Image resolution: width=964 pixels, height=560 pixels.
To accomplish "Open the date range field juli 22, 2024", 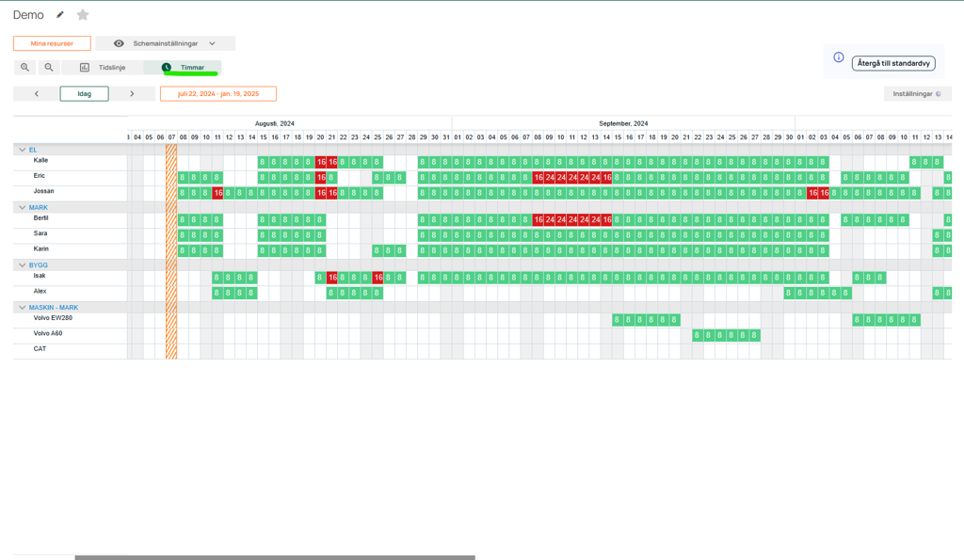I will coord(217,94).
